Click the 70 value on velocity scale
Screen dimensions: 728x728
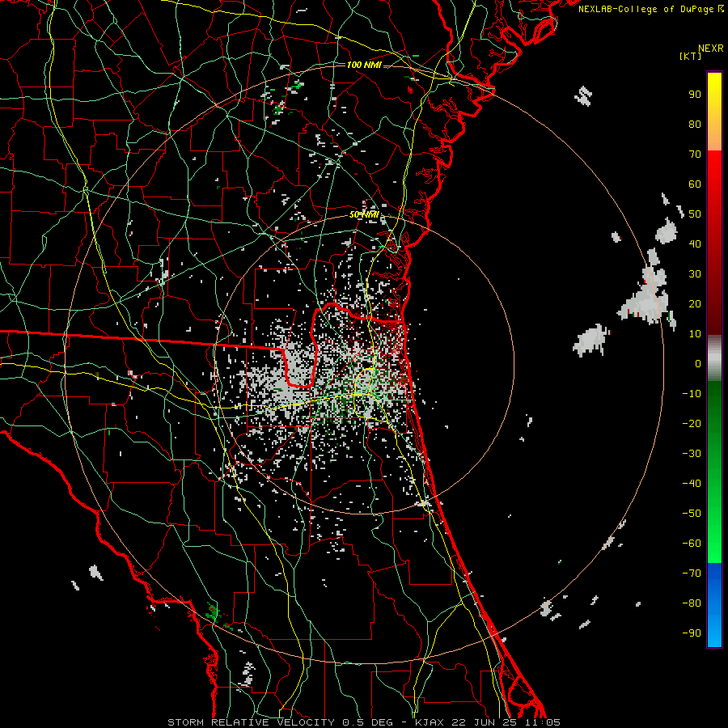click(x=695, y=154)
